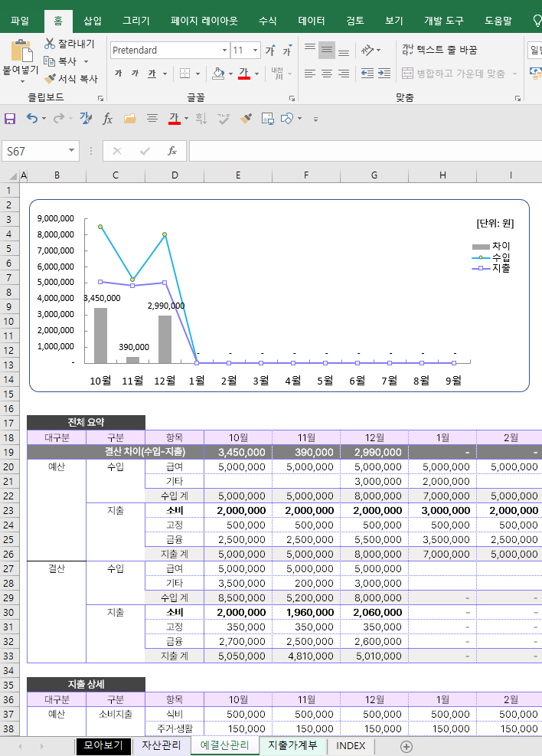This screenshot has width=542, height=756.
Task: Click the Redo arrow icon
Action: tap(58, 118)
